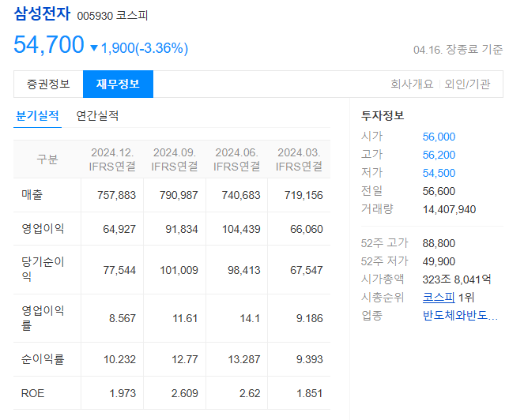Click the 매출 value 757,883
Image resolution: width=509 pixels, height=420 pixels.
(x=116, y=195)
